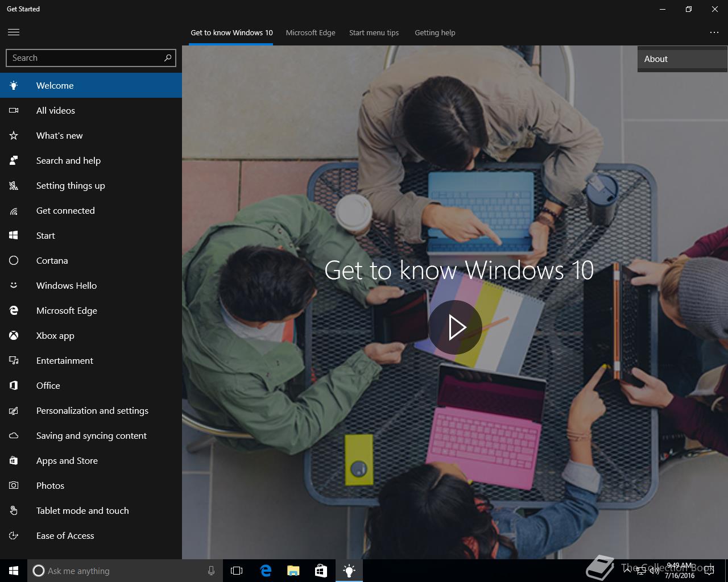Viewport: 728px width, 582px height.
Task: Click the Start Windows logo icon in sidebar
Action: coord(14,235)
